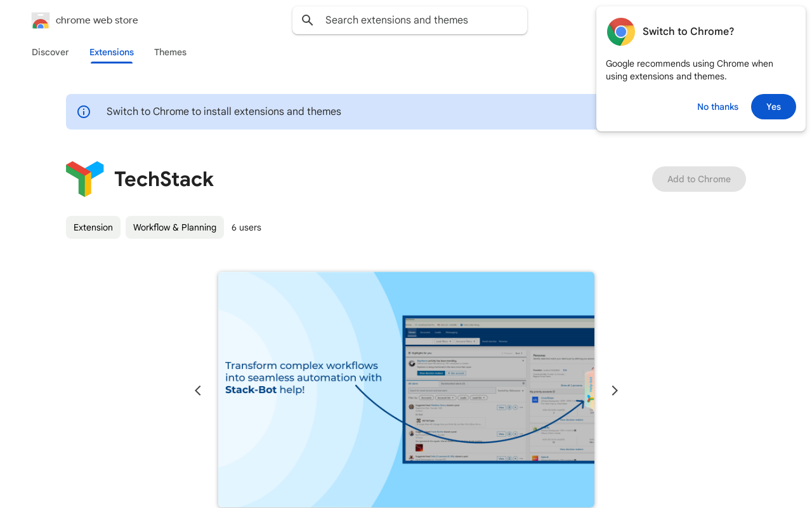The image size is (812, 508).
Task: Click Yes in the Switch to Chrome popup
Action: click(773, 107)
